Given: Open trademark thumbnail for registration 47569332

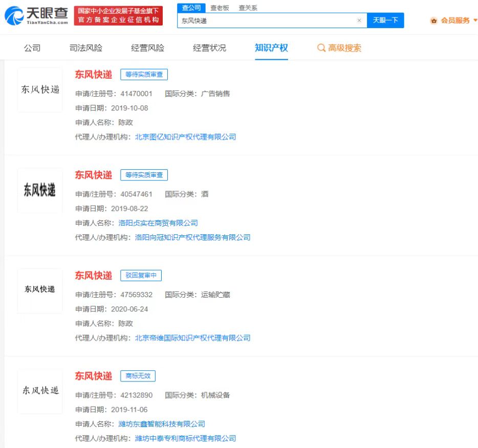Looking at the screenshot, I should coord(40,290).
